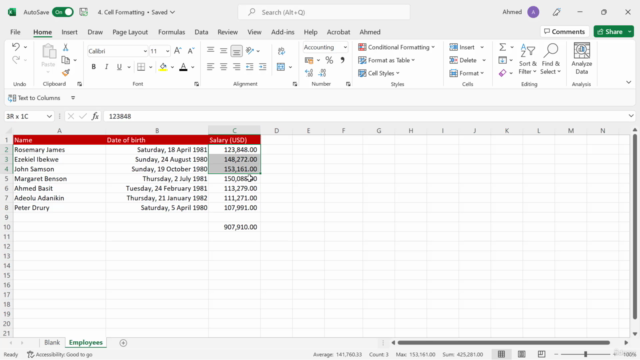Image resolution: width=640 pixels, height=360 pixels.
Task: Click the Search box
Action: (324, 12)
